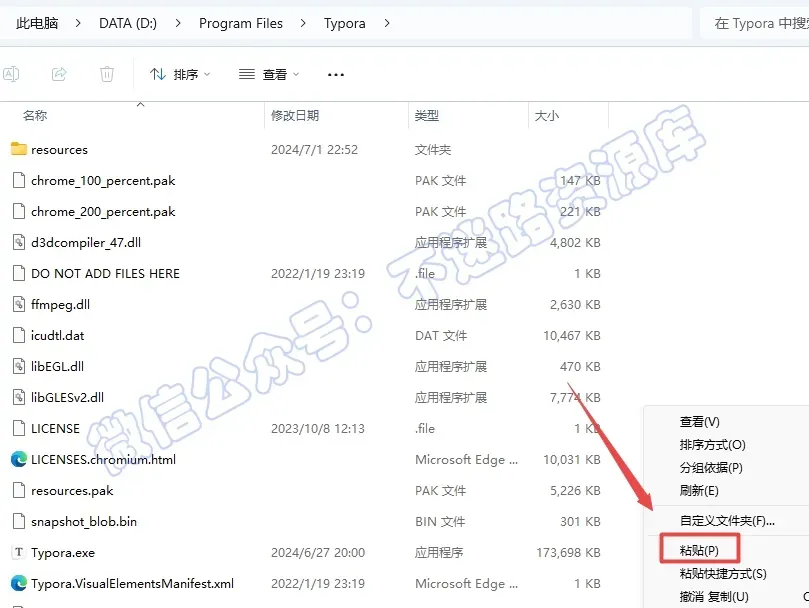Select DO NOT ADD FILES HERE icon

19,273
